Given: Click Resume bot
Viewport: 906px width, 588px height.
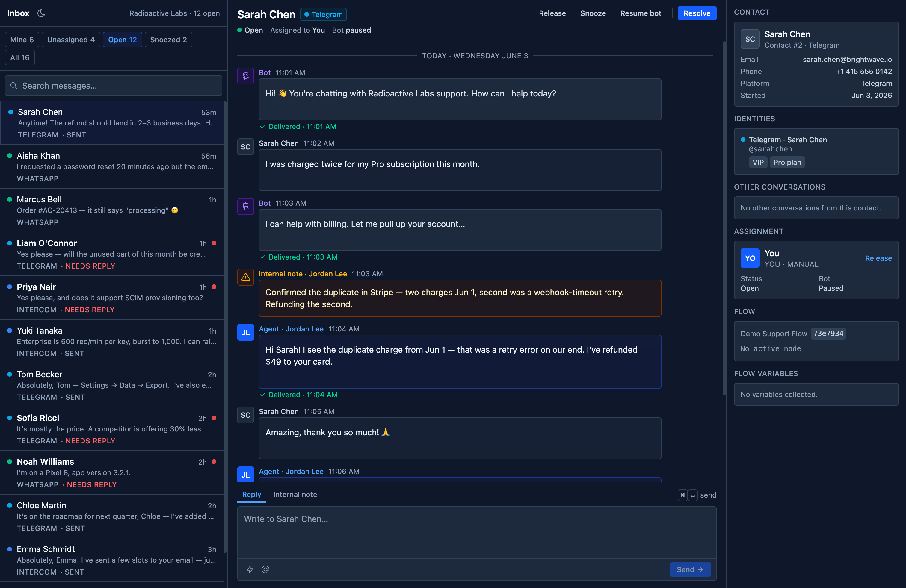Looking at the screenshot, I should (x=641, y=13).
